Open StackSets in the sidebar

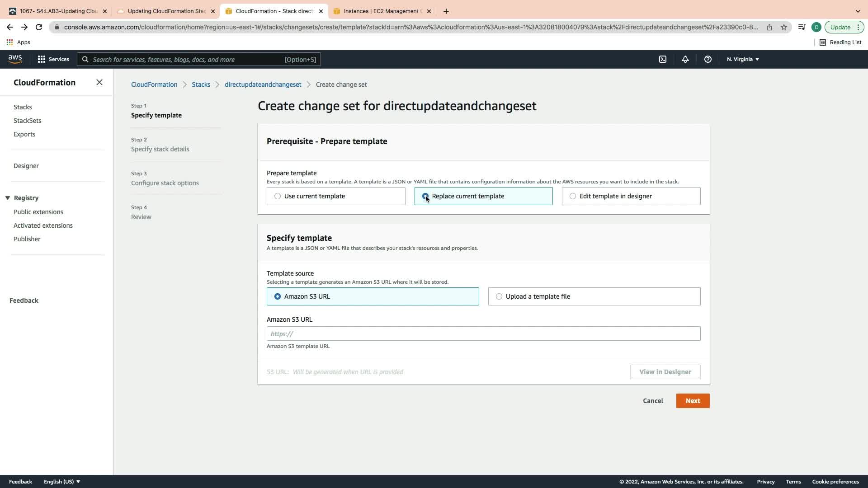click(27, 121)
